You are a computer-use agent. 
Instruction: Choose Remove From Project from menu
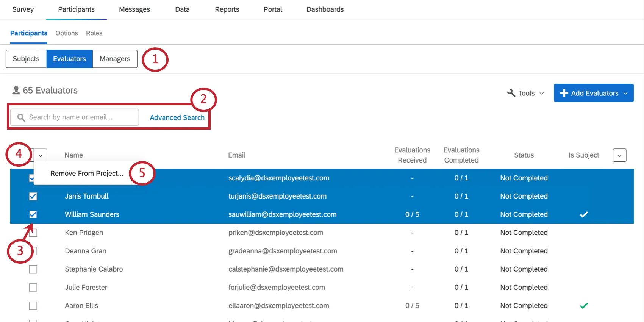[x=87, y=174]
